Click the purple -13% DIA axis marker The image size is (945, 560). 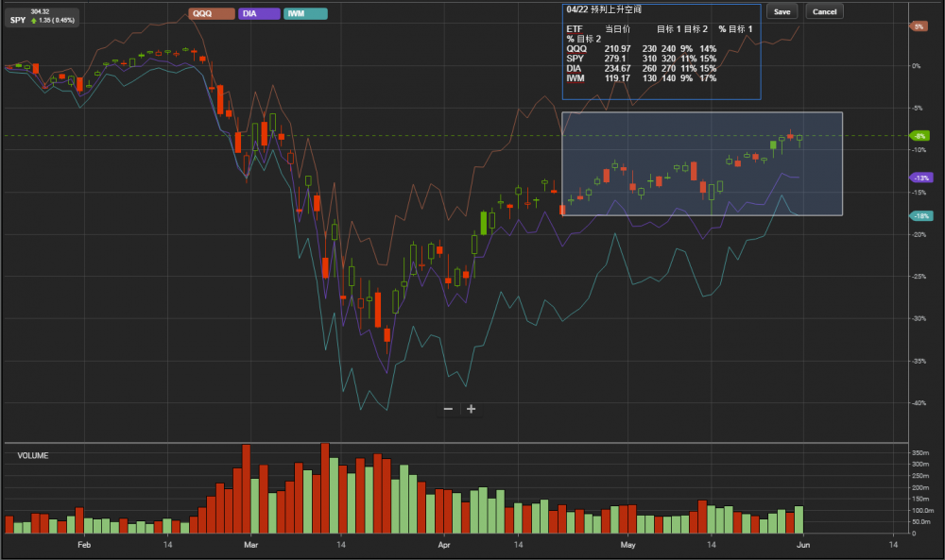919,178
